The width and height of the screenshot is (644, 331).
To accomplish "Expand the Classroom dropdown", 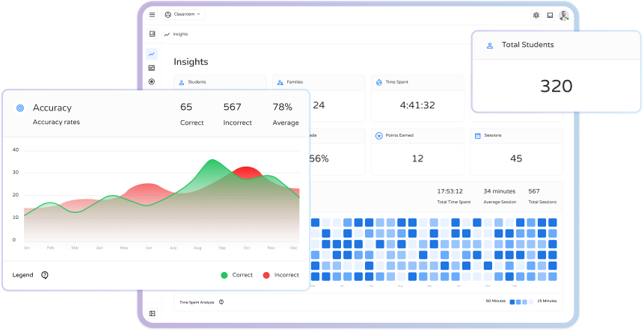I will pyautogui.click(x=183, y=15).
